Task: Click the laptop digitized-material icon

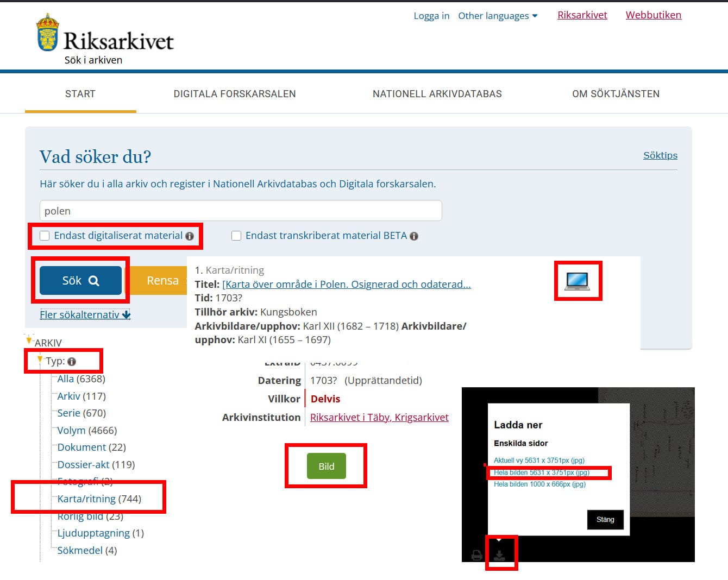Action: click(x=577, y=281)
